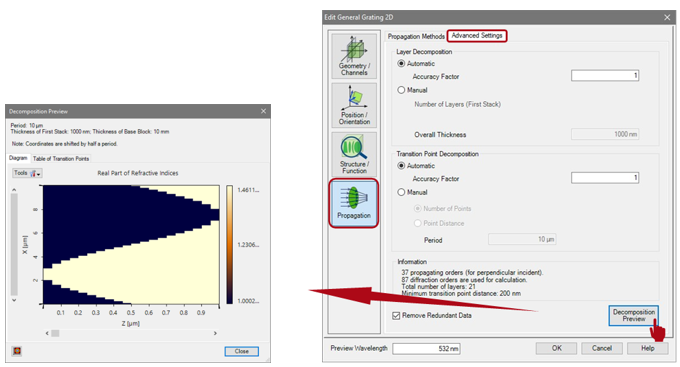Click the refractive index color bar

(x=229, y=245)
